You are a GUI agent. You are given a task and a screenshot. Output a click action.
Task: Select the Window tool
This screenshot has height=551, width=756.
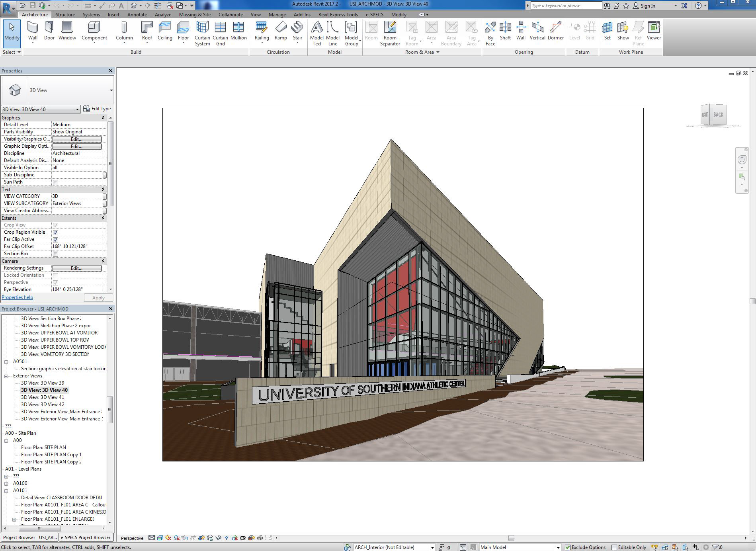tap(67, 31)
